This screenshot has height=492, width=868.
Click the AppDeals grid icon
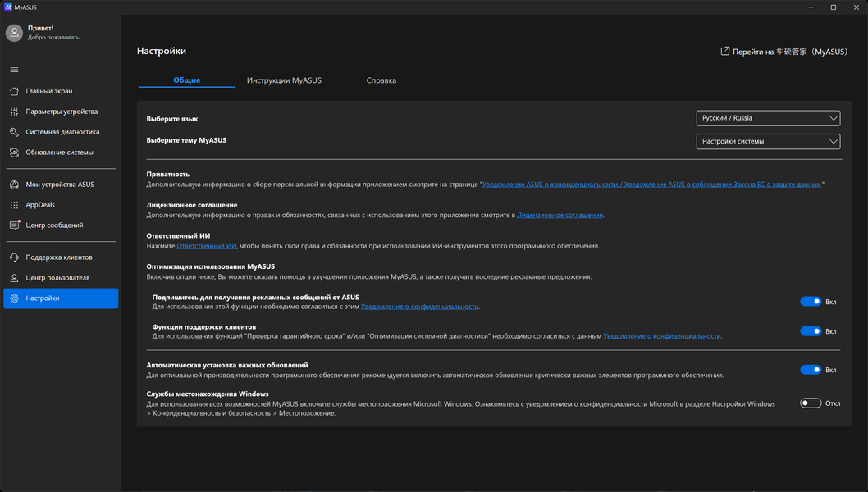[x=15, y=205]
